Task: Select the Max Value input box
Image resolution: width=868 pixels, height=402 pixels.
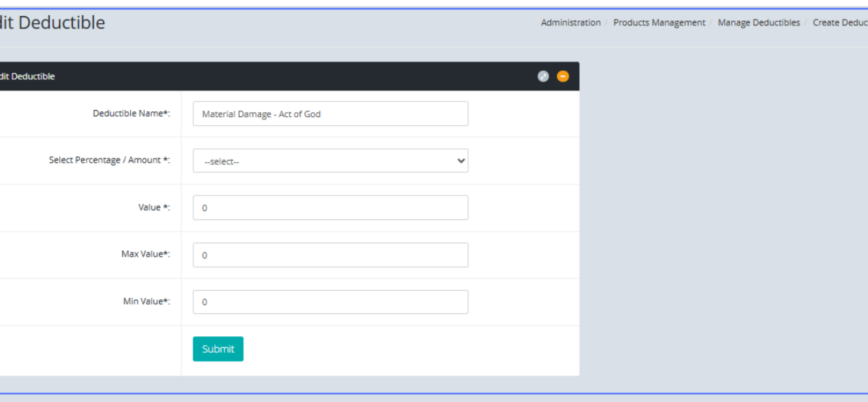Action: 330,255
